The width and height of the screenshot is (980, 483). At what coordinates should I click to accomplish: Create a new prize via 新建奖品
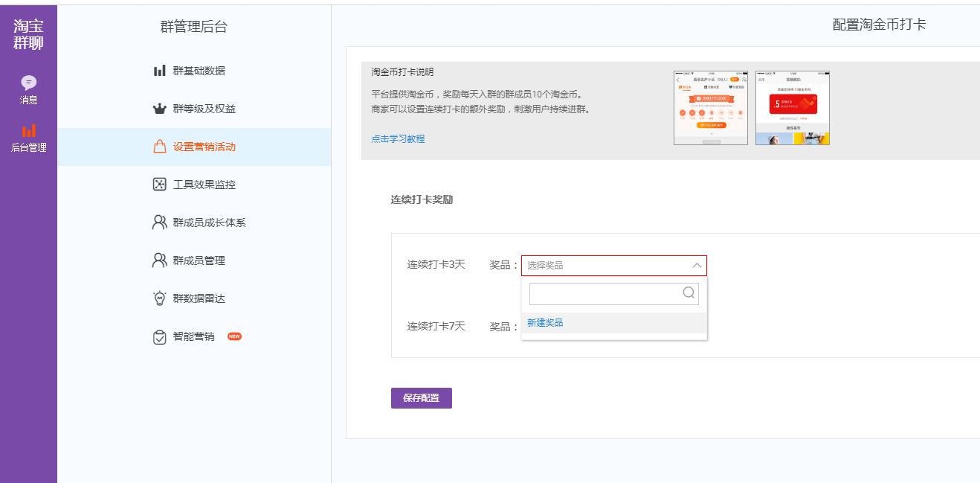pyautogui.click(x=546, y=322)
